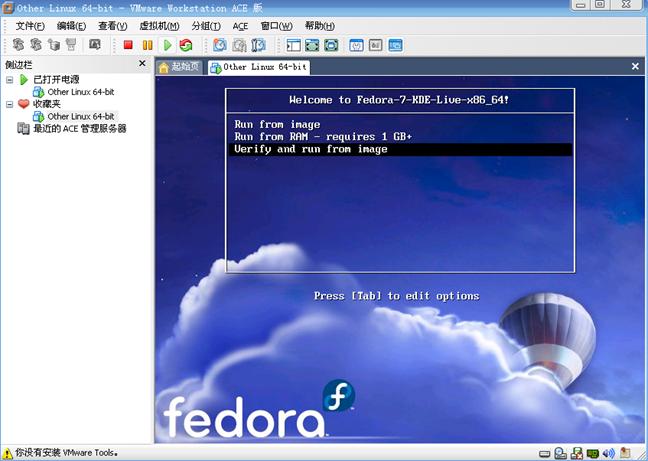Click the second greyed ACE toolbar icon

coord(36,44)
